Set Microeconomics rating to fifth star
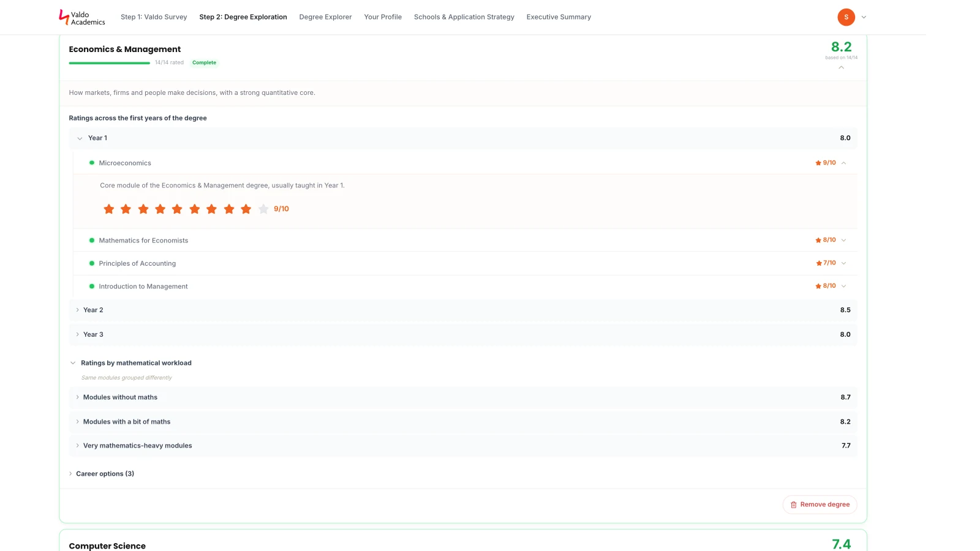Screen dimensions: 980x551 (x=177, y=209)
